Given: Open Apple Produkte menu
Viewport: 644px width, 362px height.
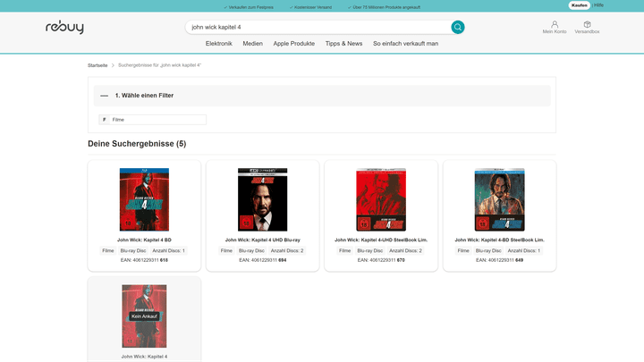Looking at the screenshot, I should click(294, 44).
